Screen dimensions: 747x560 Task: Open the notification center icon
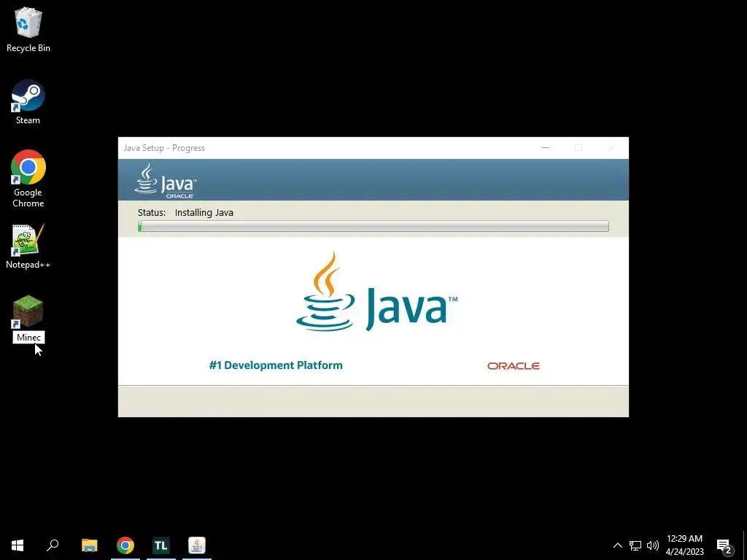724,546
